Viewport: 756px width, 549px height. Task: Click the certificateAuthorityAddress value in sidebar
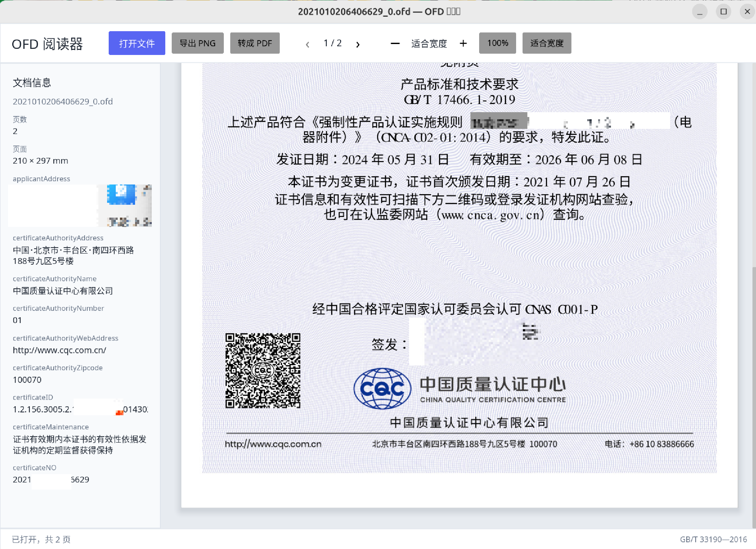[x=73, y=256]
